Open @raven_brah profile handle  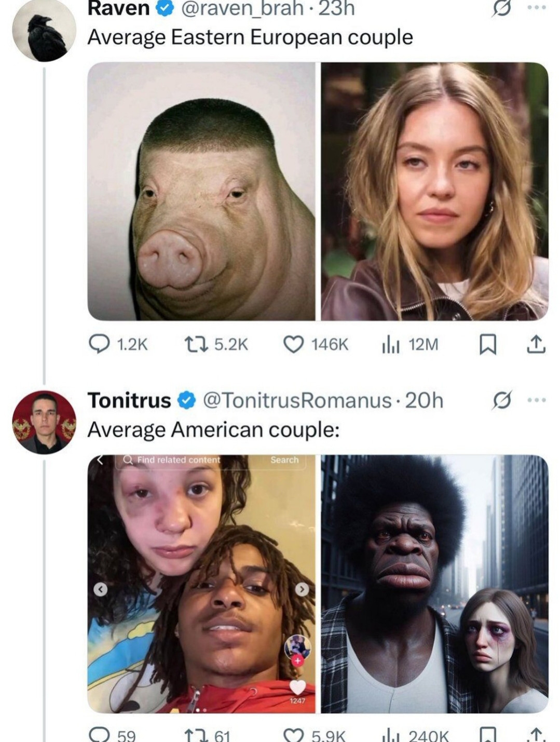click(x=242, y=8)
